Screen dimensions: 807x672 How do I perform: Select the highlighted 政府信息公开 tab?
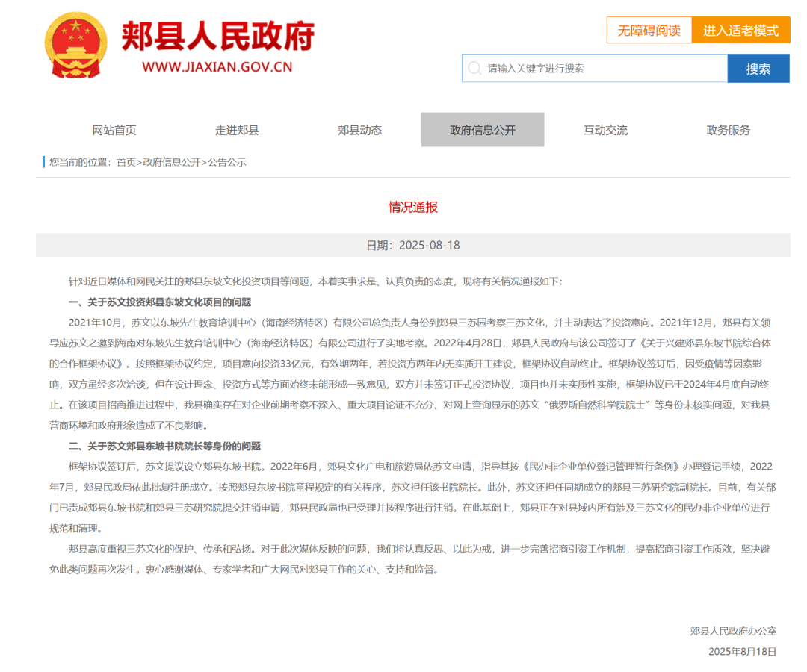click(x=482, y=129)
